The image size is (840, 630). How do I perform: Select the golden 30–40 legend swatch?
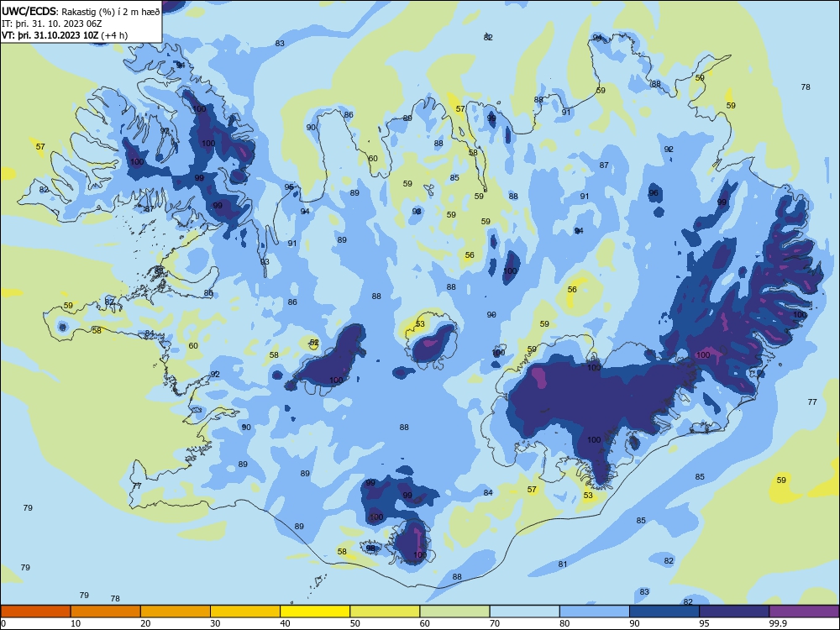pos(245,612)
